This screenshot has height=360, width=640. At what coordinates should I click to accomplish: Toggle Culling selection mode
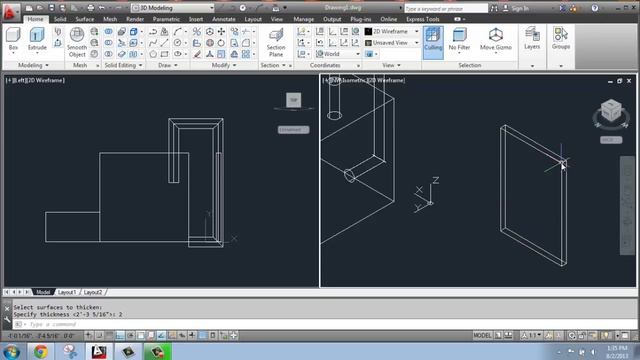(433, 42)
